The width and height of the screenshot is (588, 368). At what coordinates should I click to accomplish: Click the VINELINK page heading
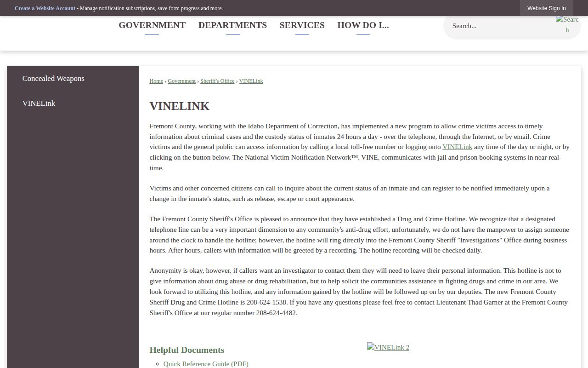point(180,106)
